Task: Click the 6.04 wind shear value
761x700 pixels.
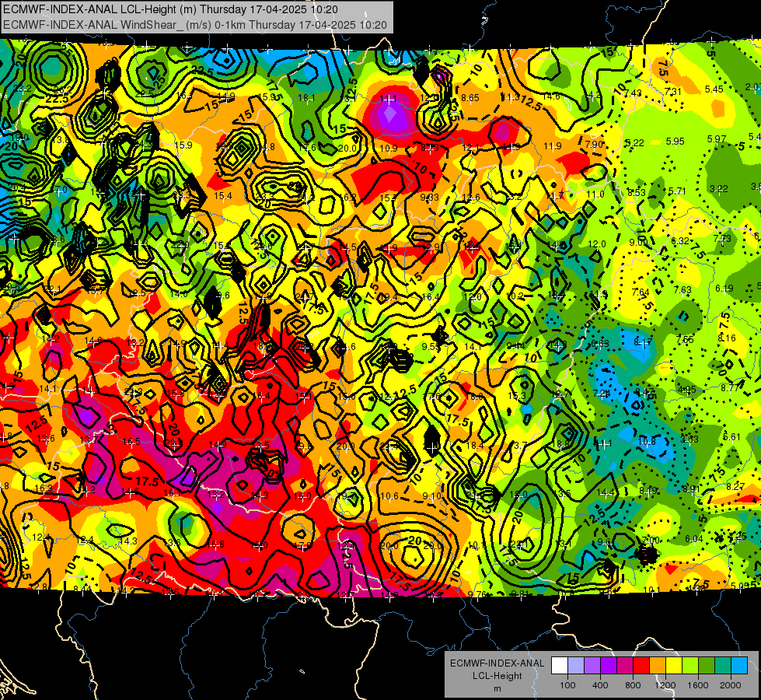Action: 694,539
